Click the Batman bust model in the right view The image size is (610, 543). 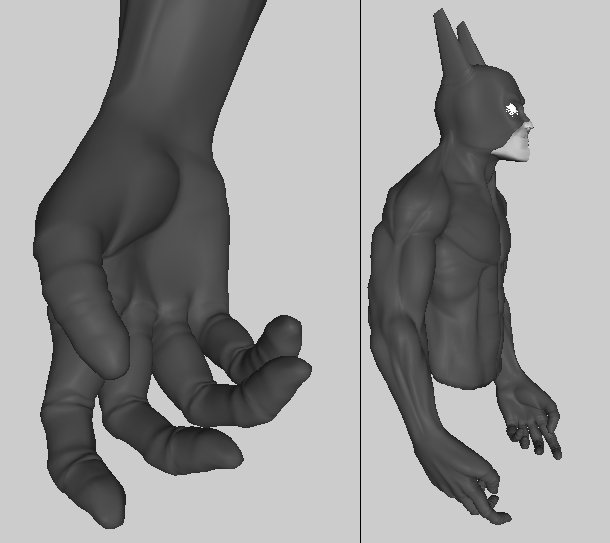tap(463, 268)
